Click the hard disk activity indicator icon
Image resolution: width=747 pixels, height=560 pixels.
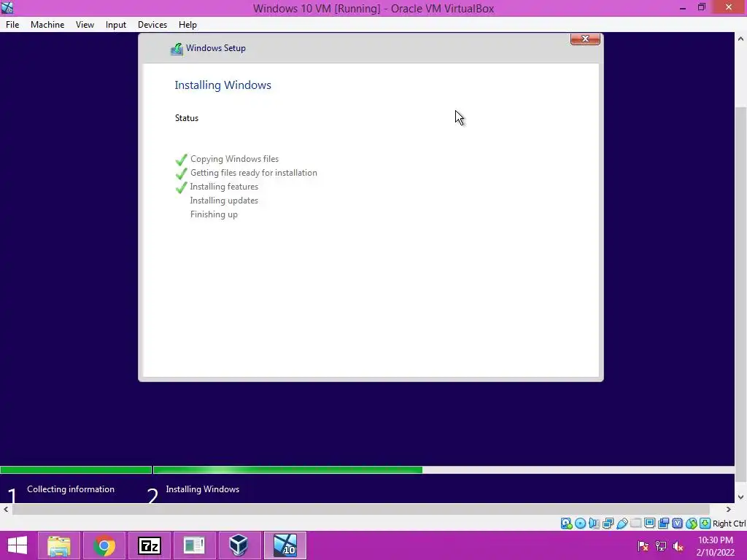(x=566, y=524)
